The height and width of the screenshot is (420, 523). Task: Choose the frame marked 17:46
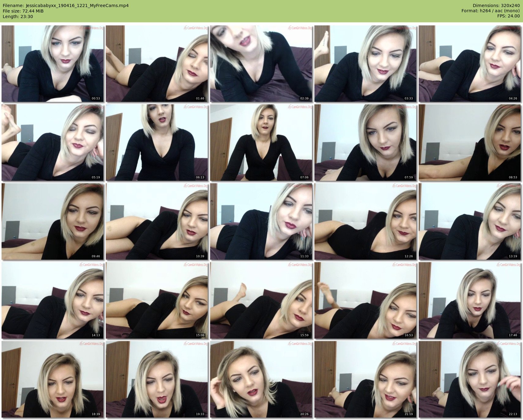coord(470,300)
